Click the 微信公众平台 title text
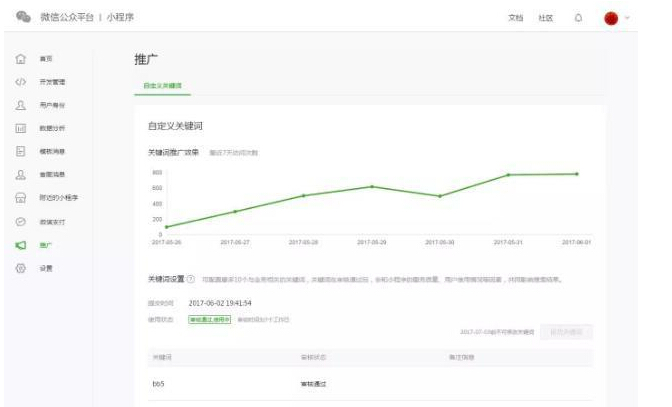The height and width of the screenshot is (407, 672). 67,17
